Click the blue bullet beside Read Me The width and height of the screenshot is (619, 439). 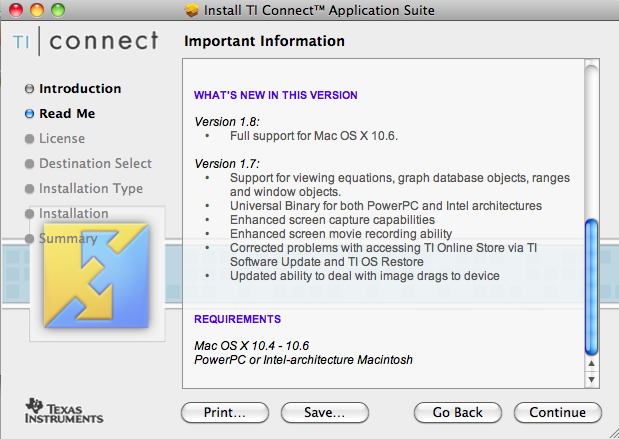30,114
